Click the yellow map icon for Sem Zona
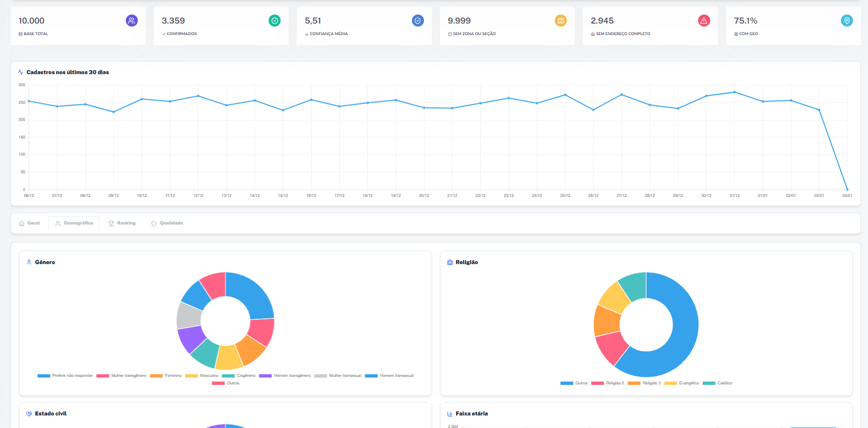 (561, 21)
